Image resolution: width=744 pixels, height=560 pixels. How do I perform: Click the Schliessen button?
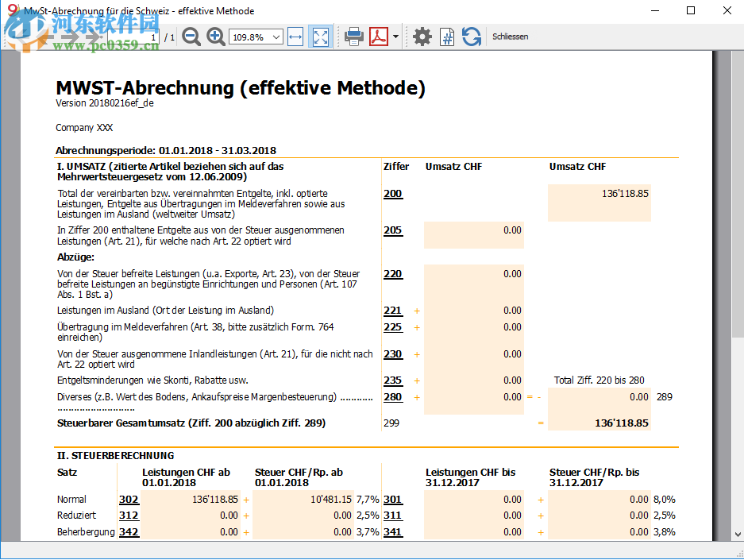(510, 37)
